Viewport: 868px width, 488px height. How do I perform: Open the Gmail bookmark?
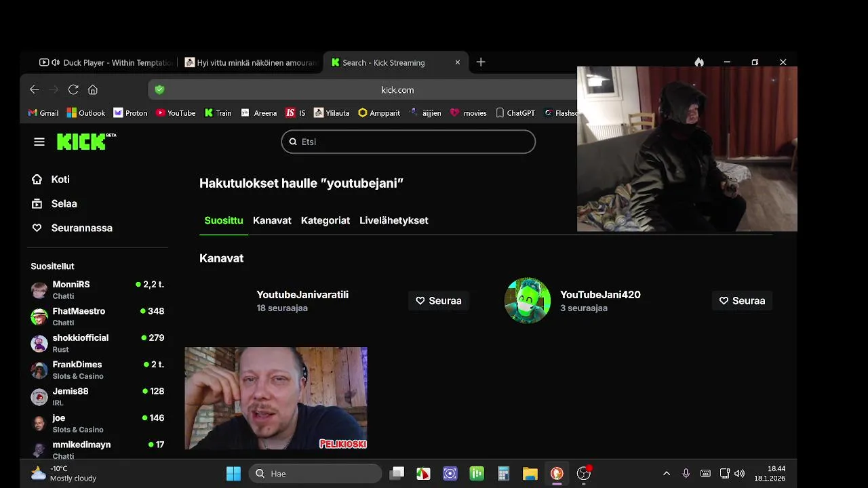(x=43, y=113)
